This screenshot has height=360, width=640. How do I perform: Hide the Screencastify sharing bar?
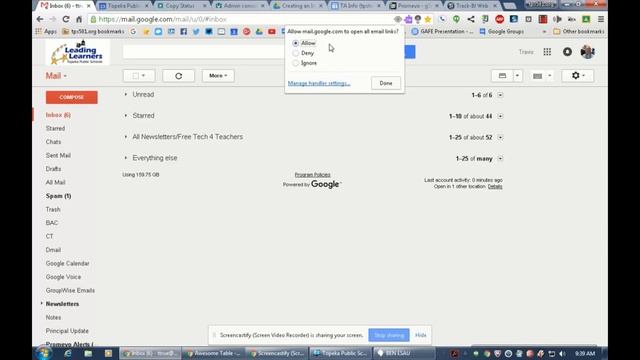(421, 335)
